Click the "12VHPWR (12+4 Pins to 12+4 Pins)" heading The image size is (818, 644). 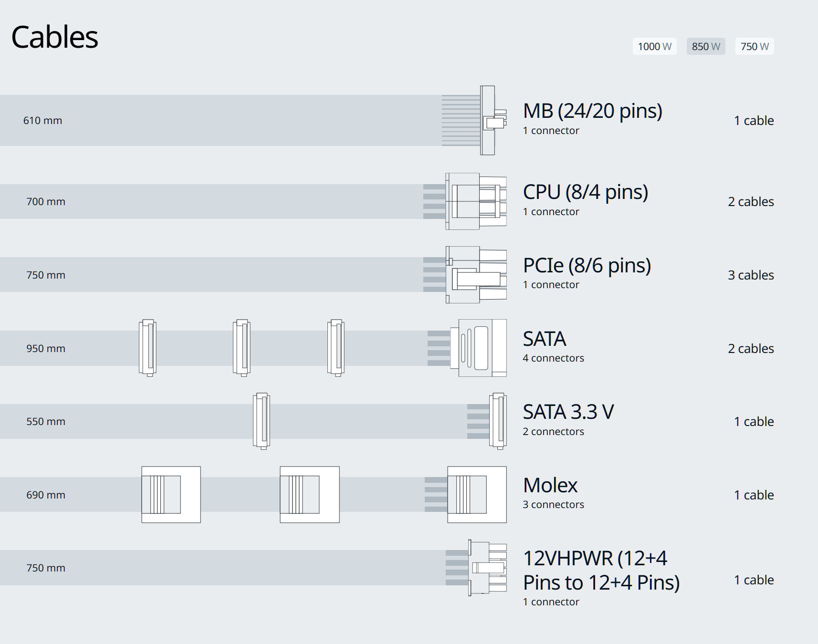click(601, 570)
